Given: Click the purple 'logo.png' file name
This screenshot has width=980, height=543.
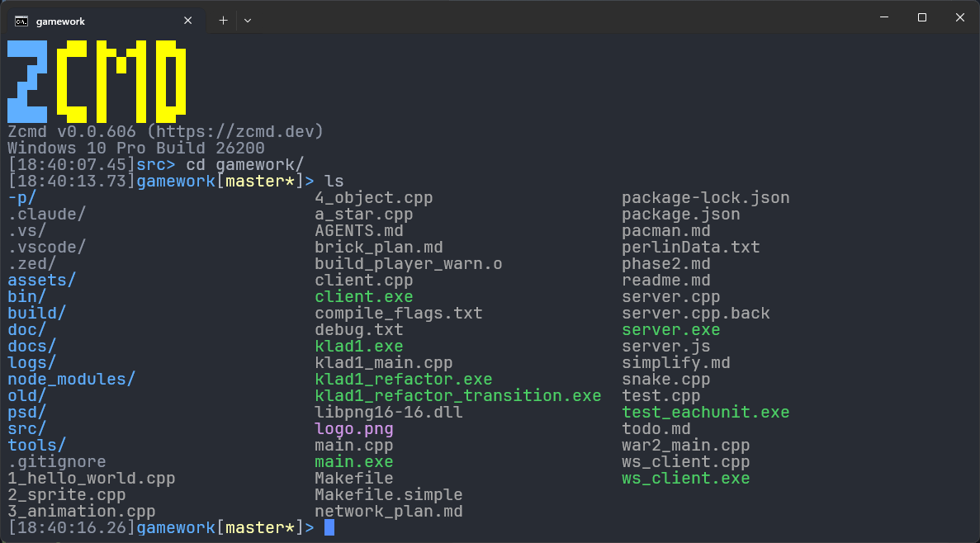Looking at the screenshot, I should 353,428.
